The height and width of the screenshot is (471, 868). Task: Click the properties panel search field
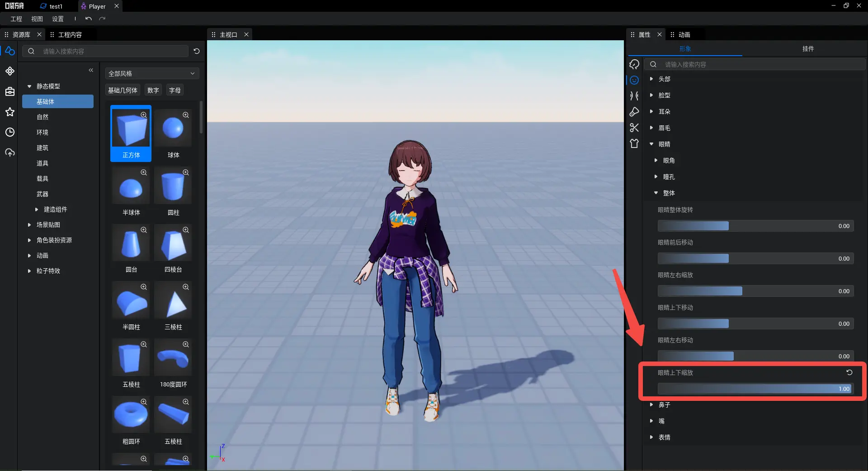coord(755,64)
